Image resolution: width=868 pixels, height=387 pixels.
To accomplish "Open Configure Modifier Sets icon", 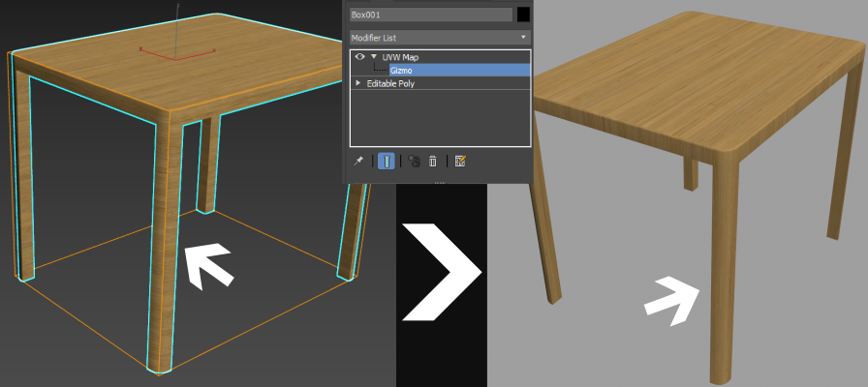I will tap(460, 162).
